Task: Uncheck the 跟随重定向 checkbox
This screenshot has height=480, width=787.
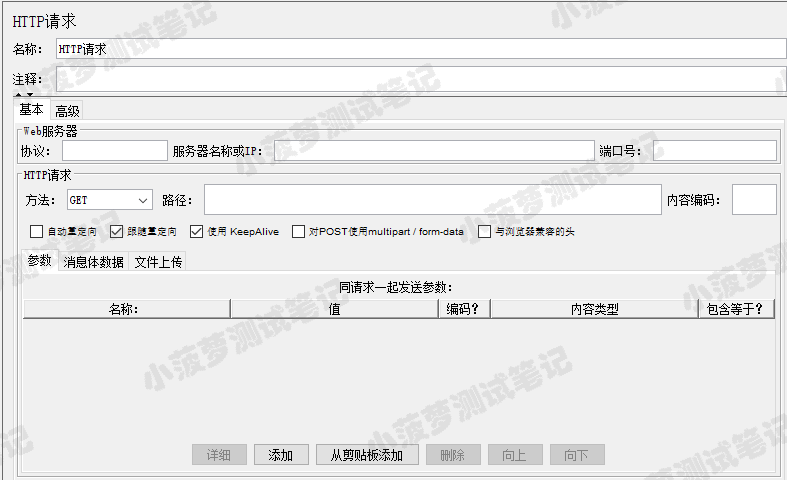Action: click(116, 232)
